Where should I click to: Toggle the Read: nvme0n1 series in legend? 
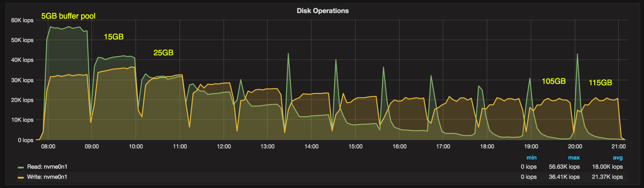tap(47, 167)
